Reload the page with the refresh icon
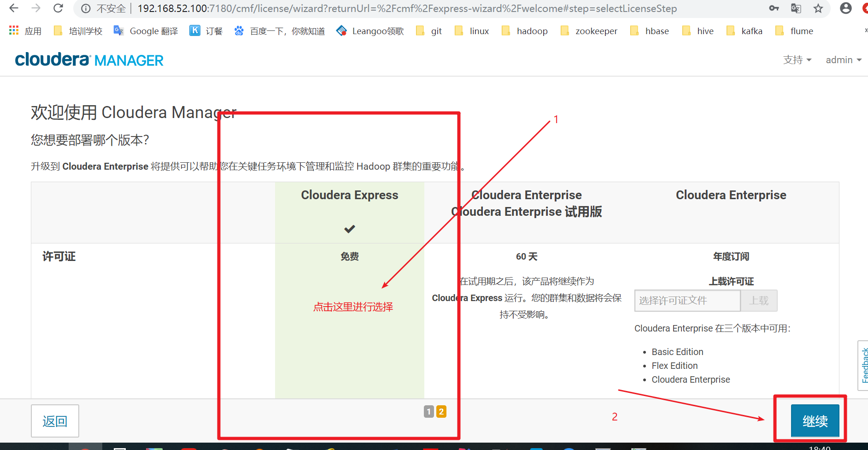 58,8
